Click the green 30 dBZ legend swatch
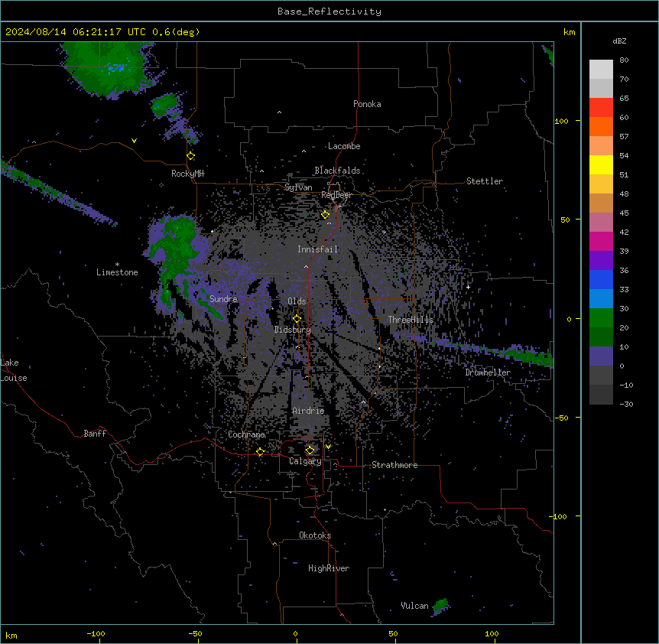This screenshot has height=644, width=659. point(601,318)
